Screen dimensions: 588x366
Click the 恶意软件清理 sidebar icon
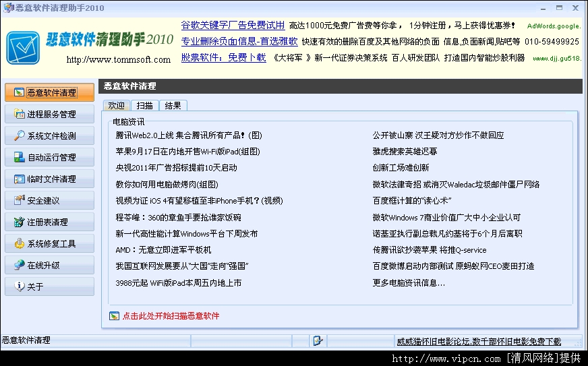[20, 92]
